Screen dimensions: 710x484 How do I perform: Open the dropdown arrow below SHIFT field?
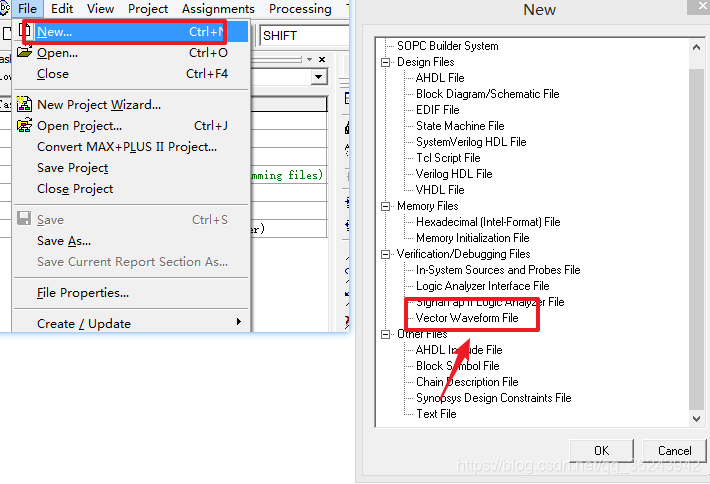click(x=319, y=77)
